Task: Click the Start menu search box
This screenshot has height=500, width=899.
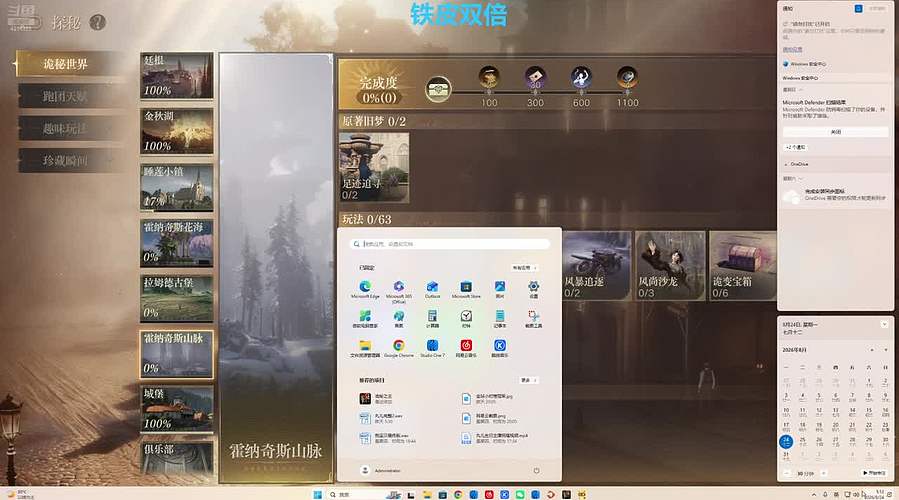Action: (x=450, y=244)
